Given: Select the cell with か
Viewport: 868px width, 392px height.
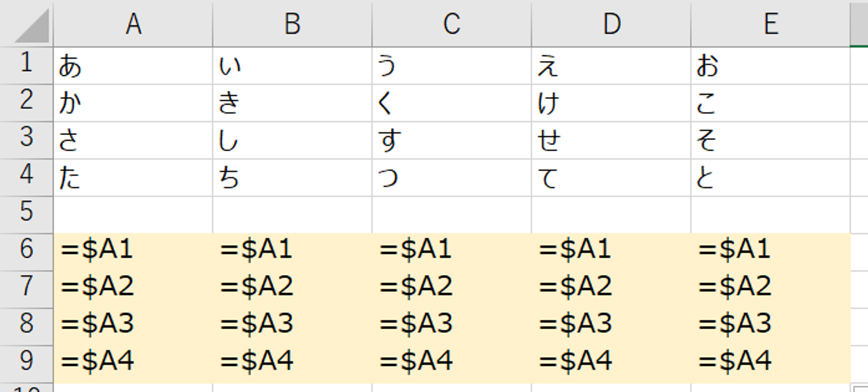Looking at the screenshot, I should click(x=133, y=103).
